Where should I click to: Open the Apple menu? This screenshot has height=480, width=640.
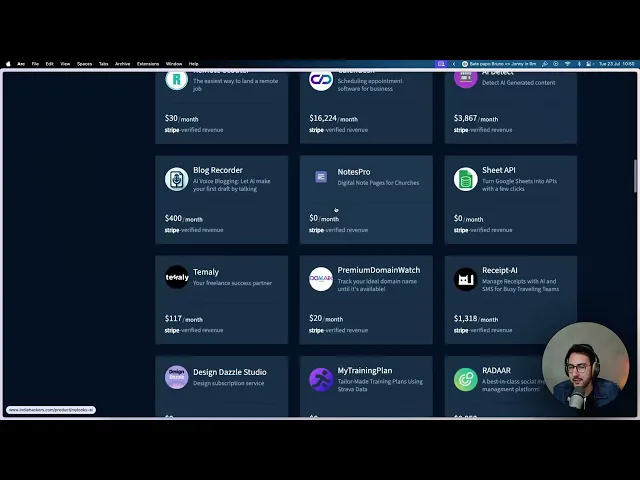pos(8,64)
